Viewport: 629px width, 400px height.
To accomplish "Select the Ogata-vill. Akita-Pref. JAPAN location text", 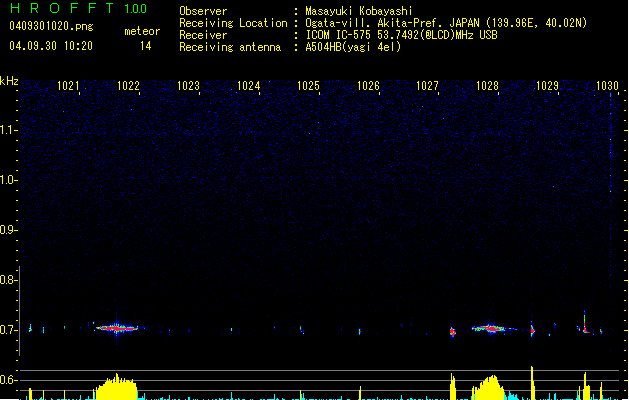I will tap(446, 23).
